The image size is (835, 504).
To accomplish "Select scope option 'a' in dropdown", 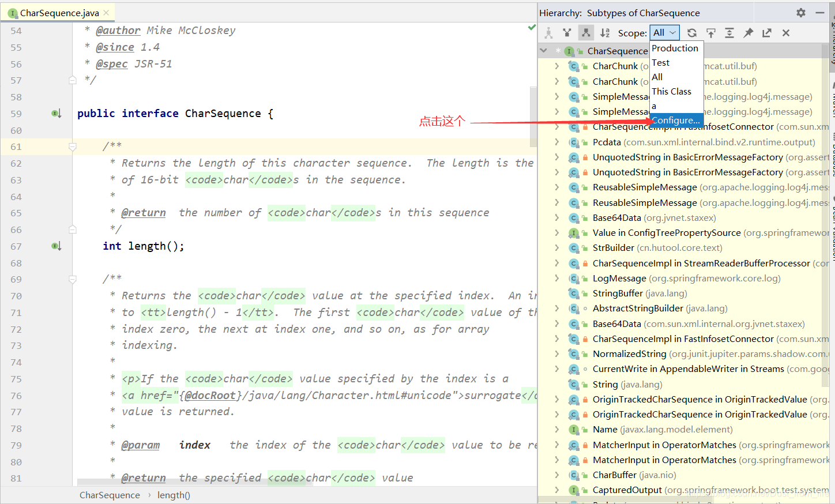I will click(x=676, y=106).
